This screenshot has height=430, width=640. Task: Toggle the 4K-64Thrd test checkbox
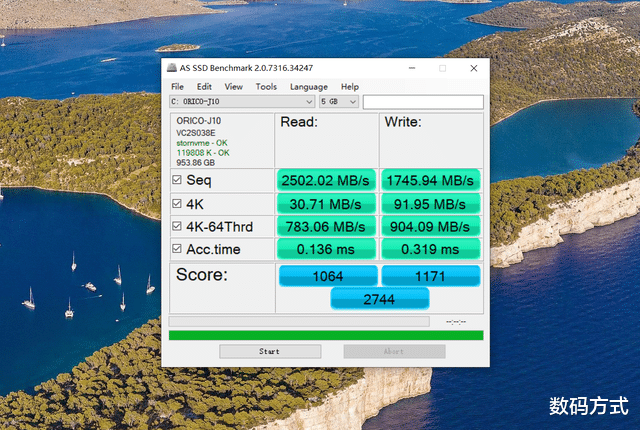pyautogui.click(x=177, y=226)
